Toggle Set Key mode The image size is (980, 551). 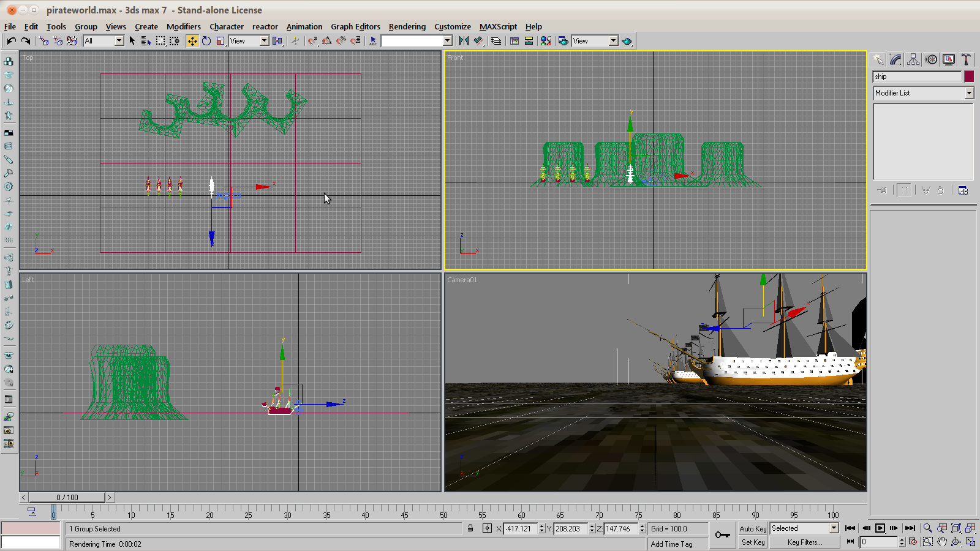[x=753, y=542]
